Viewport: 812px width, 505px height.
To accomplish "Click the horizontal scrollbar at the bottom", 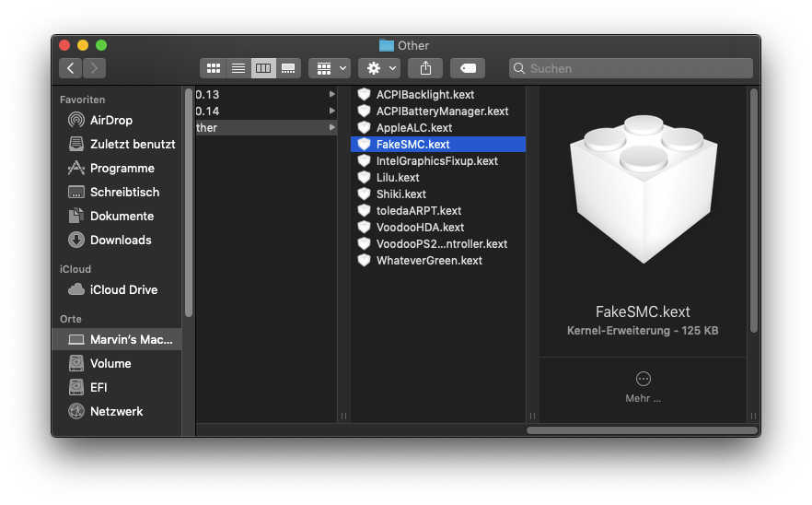I will (x=642, y=430).
